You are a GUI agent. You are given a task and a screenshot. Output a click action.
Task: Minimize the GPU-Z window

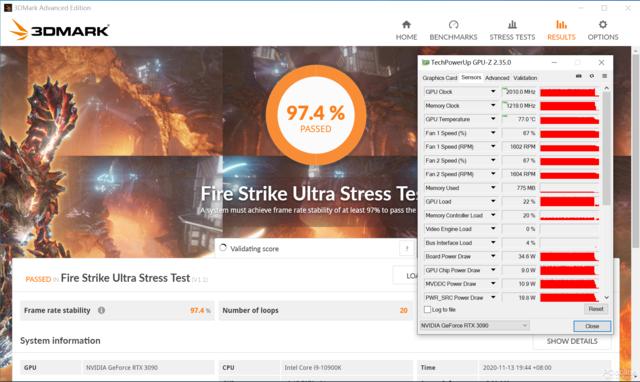coord(554,62)
